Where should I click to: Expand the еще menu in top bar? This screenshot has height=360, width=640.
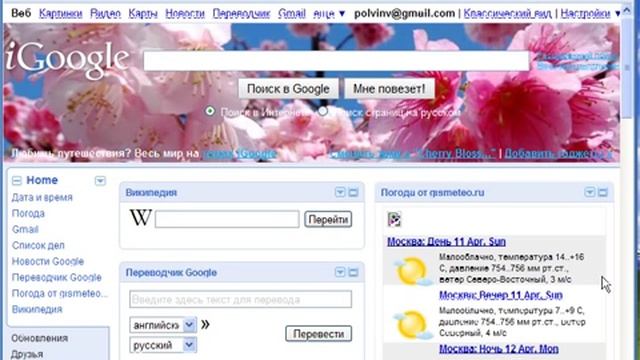(329, 13)
